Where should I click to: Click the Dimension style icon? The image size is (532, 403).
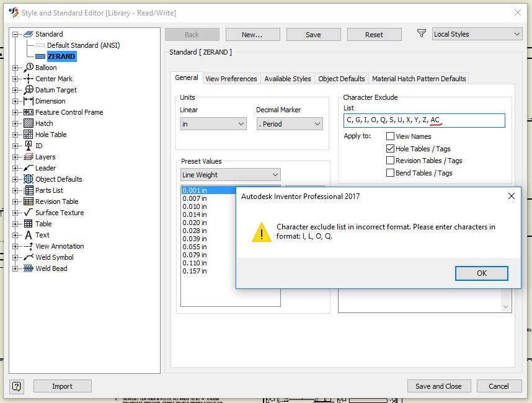29,101
